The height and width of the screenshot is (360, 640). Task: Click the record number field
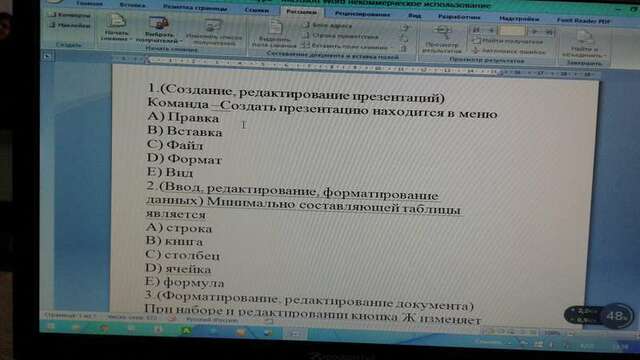pyautogui.click(x=512, y=31)
